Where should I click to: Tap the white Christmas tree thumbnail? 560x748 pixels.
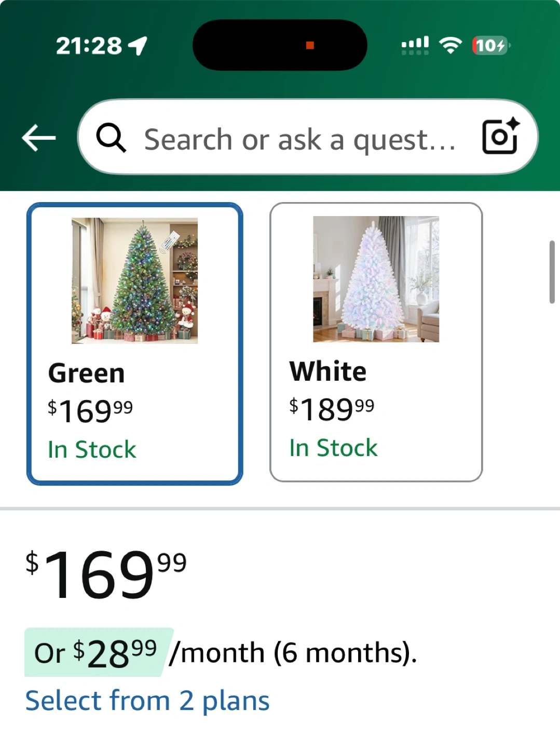coord(376,279)
